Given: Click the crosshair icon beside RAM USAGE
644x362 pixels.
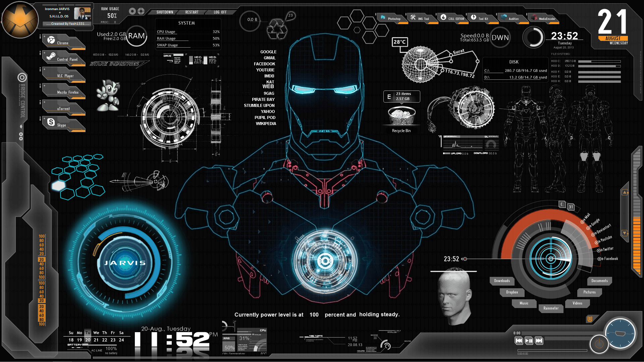Looking at the screenshot, I should click(141, 11).
